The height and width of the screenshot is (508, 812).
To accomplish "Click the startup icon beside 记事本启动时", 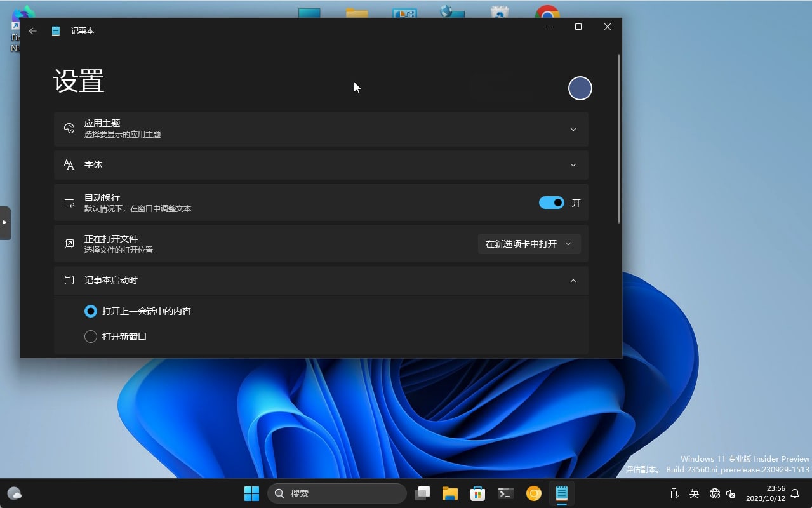I will (x=69, y=280).
